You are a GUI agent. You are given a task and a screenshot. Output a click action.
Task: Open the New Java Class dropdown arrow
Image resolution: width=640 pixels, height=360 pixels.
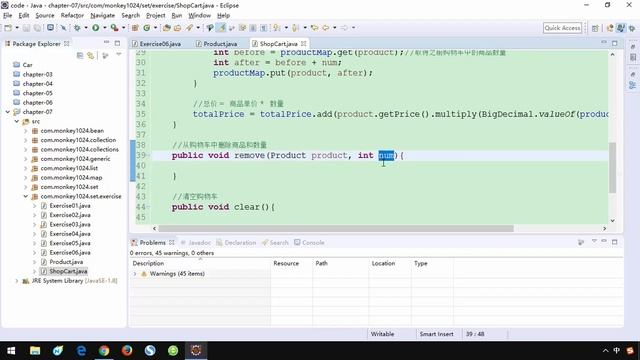pos(156,28)
